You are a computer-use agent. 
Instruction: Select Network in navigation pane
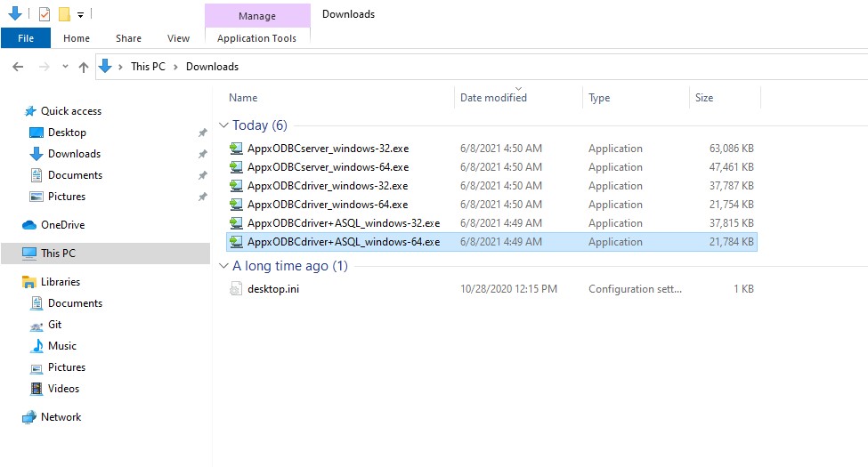point(61,417)
